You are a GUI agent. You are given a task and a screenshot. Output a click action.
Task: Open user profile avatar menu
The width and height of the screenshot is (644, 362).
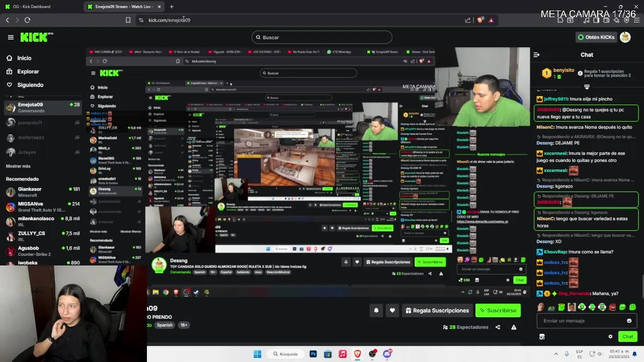click(x=625, y=37)
